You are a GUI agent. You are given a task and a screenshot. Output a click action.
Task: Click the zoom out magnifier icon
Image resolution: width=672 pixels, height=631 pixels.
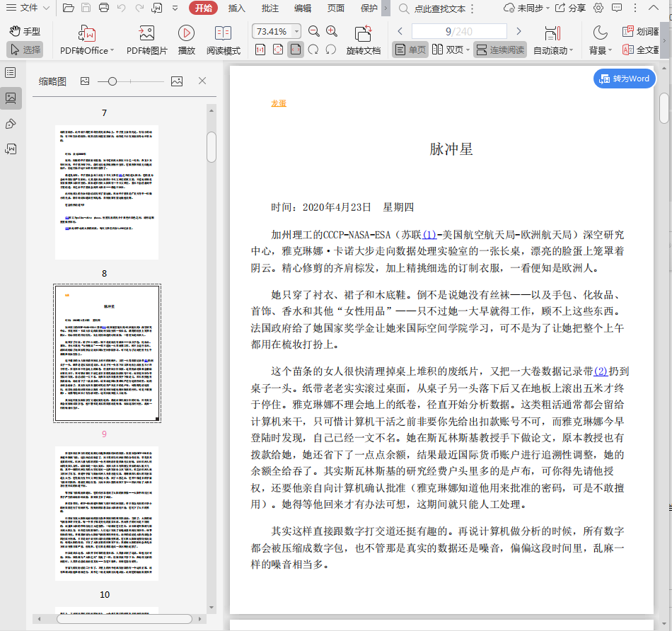(313, 31)
